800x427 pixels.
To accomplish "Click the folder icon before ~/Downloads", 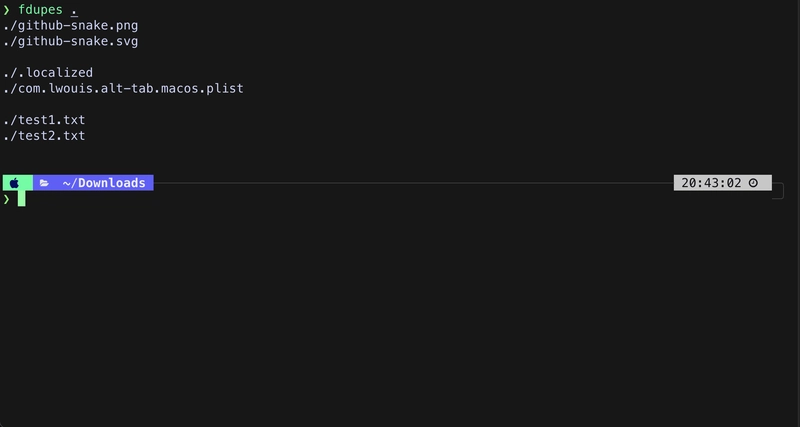I will click(x=44, y=183).
